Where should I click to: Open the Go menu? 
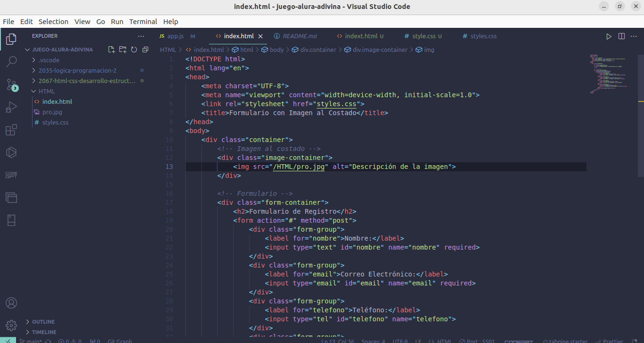point(100,22)
